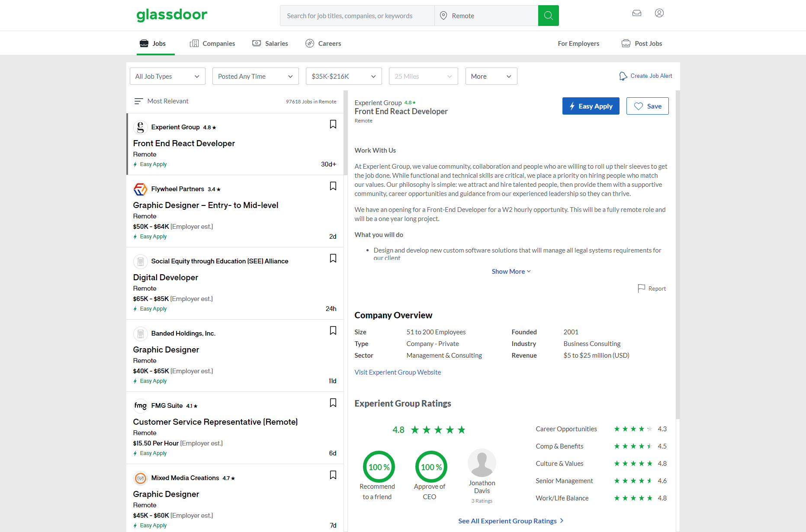This screenshot has height=532, width=806.
Task: Switch to the Salaries tab
Action: pyautogui.click(x=270, y=43)
